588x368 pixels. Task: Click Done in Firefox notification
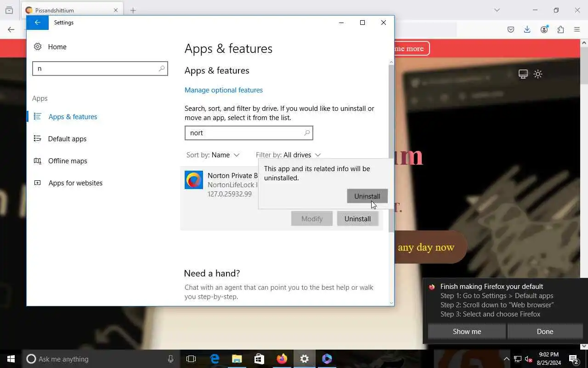point(545,332)
